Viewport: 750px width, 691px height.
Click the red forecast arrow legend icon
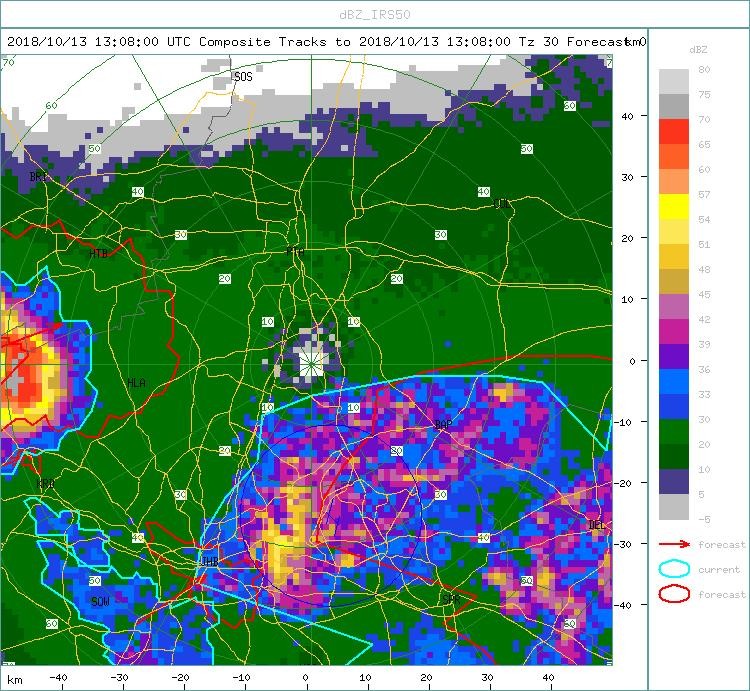tap(674, 544)
